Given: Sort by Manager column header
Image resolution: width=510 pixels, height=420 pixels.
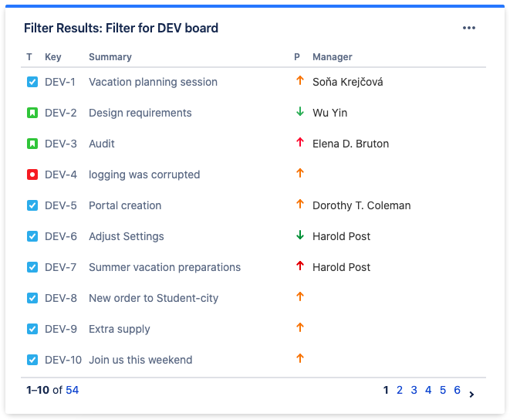Looking at the screenshot, I should point(332,57).
